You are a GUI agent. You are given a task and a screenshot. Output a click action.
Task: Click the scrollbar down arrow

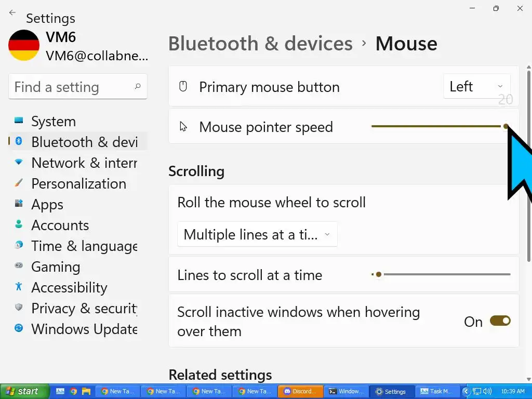tap(528, 379)
